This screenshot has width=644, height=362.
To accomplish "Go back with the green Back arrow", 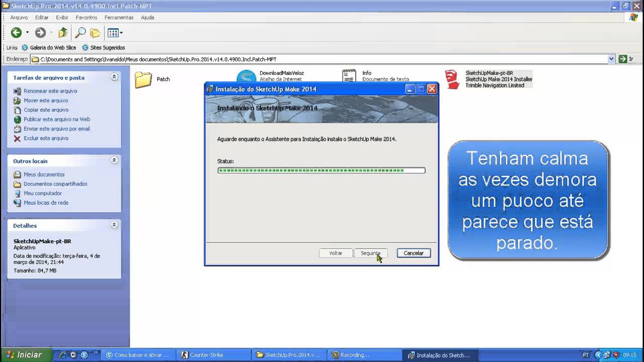I will pyautogui.click(x=16, y=33).
